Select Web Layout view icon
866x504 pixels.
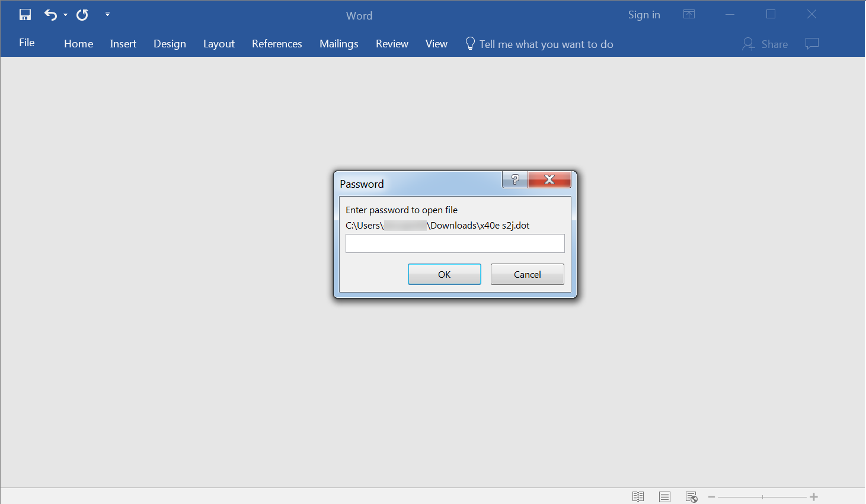click(x=691, y=497)
